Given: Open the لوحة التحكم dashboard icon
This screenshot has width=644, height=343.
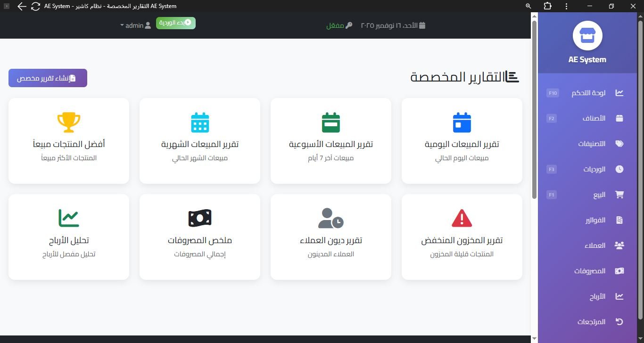Looking at the screenshot, I should coord(619,93).
